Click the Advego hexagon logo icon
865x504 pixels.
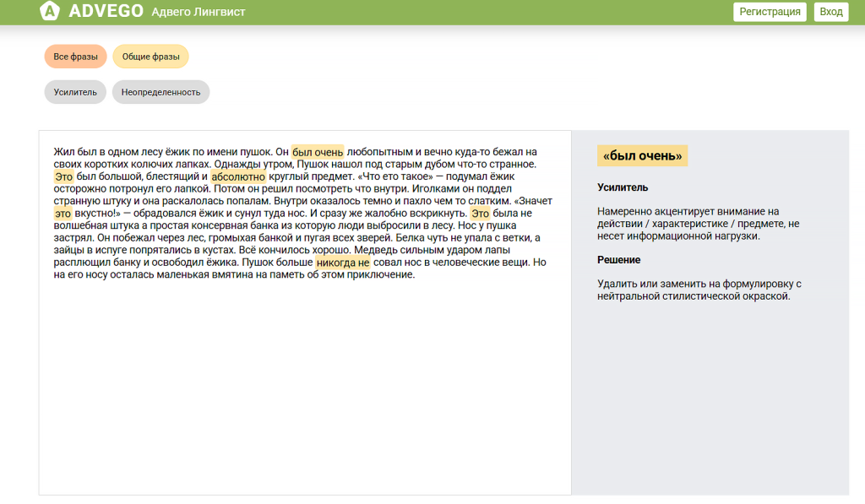pos(50,12)
